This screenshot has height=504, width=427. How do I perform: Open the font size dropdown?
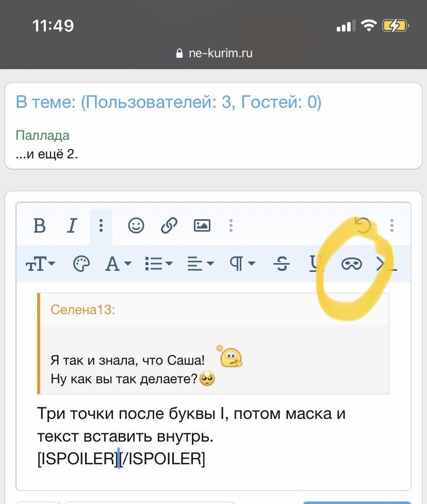pyautogui.click(x=41, y=264)
